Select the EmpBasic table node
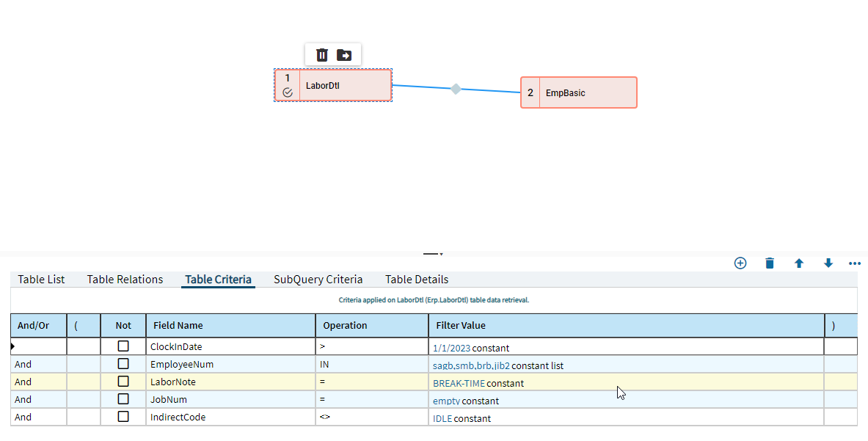This screenshot has height=441, width=868. pos(579,92)
